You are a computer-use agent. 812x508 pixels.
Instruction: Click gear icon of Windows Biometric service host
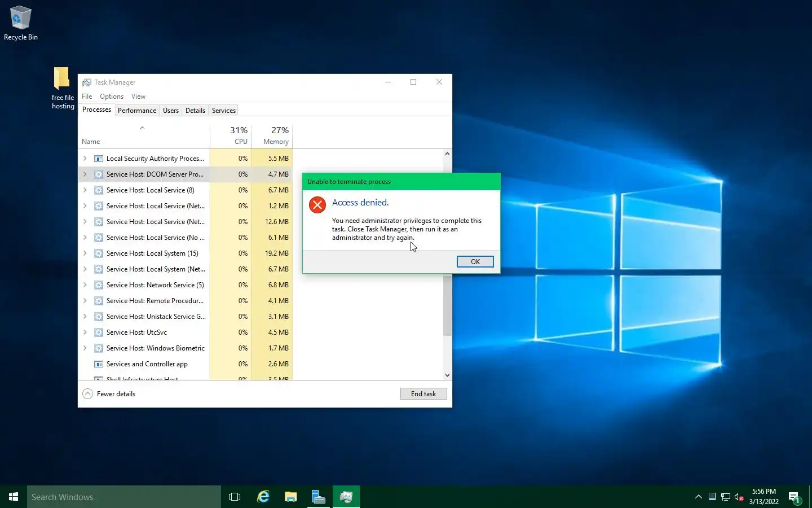click(99, 348)
